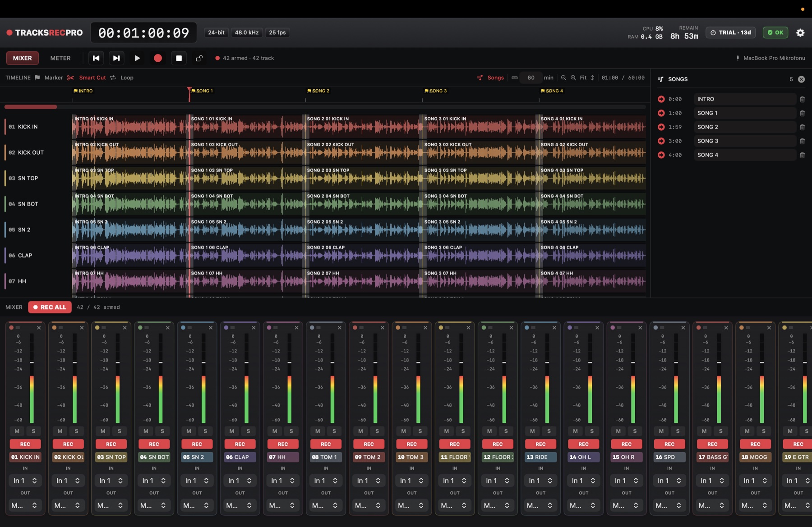The height and width of the screenshot is (527, 812).
Task: Switch to the MIXER tab
Action: point(22,58)
